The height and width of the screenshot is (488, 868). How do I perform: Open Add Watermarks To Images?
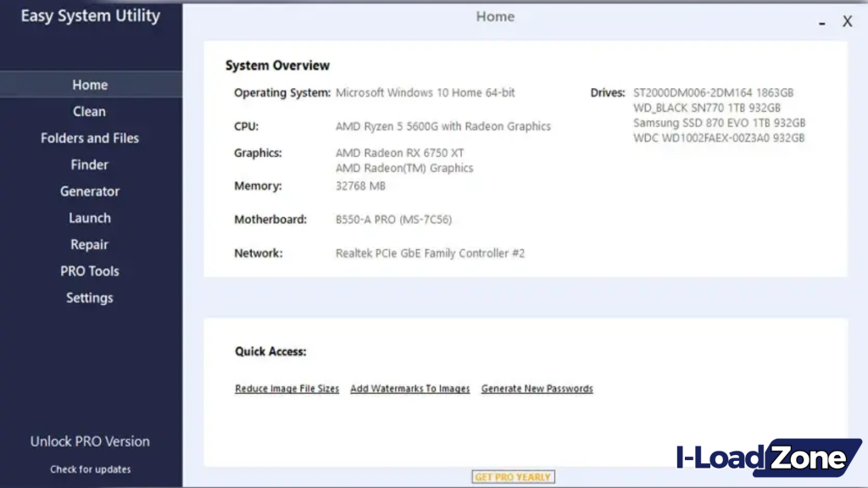coord(409,388)
